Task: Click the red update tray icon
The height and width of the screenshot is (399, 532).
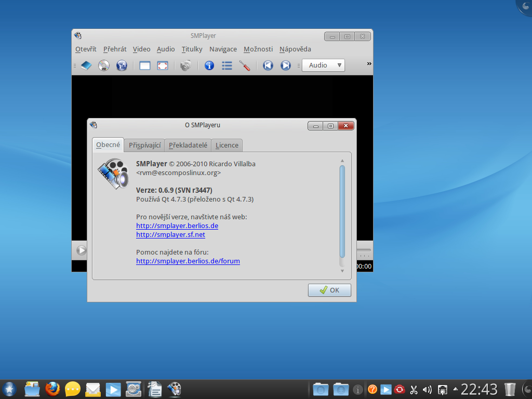Action: tap(400, 389)
